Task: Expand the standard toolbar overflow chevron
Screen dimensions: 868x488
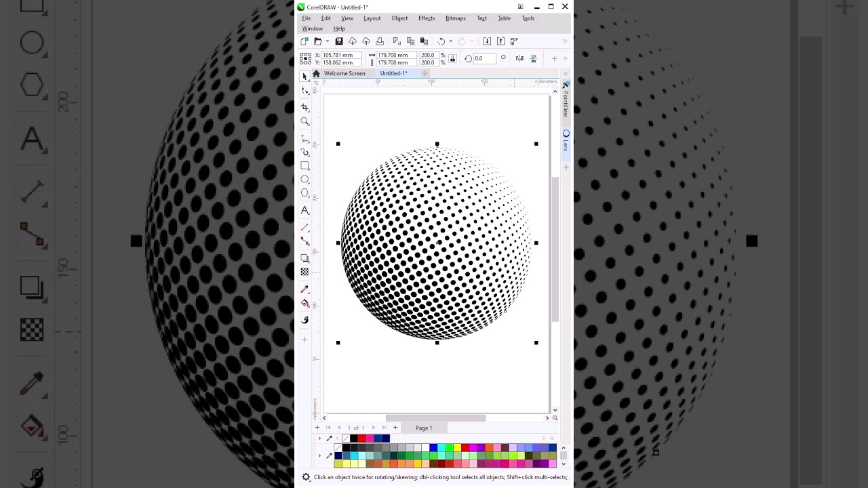Action: [x=565, y=41]
